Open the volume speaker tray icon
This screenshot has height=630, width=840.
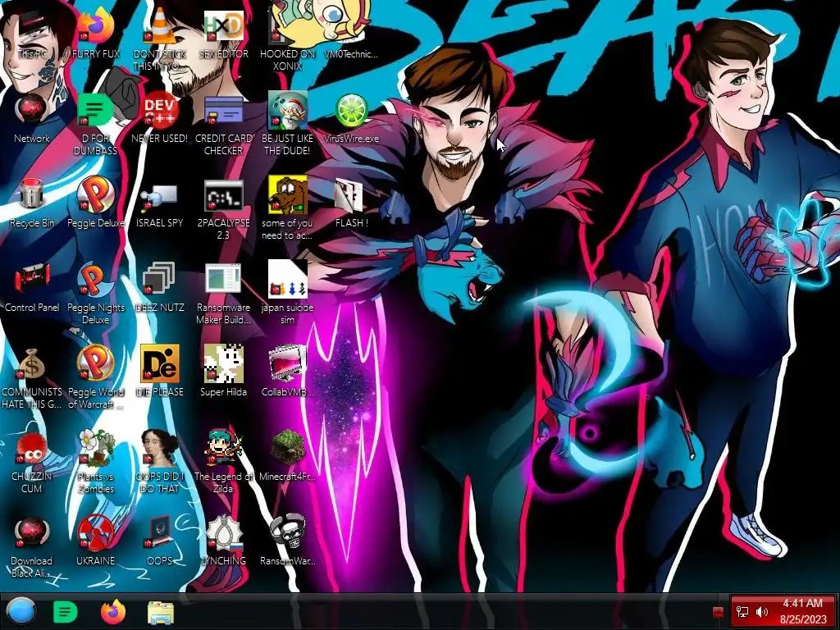pyautogui.click(x=762, y=612)
